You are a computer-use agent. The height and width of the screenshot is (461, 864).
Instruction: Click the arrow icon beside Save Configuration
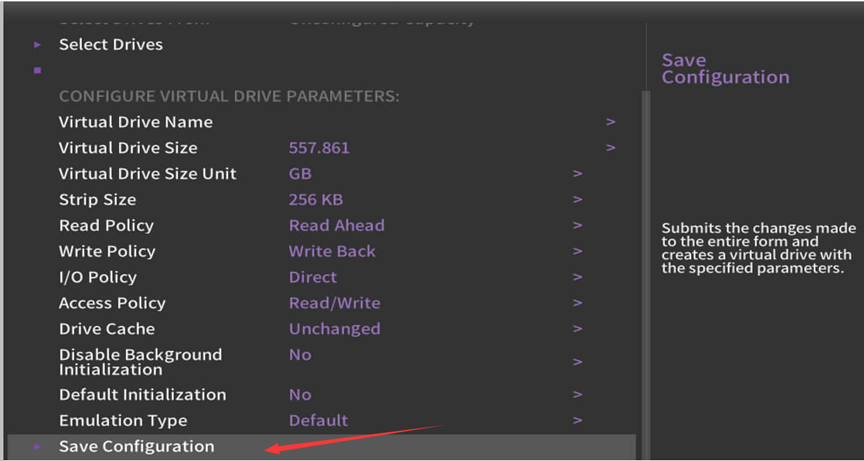tap(38, 447)
